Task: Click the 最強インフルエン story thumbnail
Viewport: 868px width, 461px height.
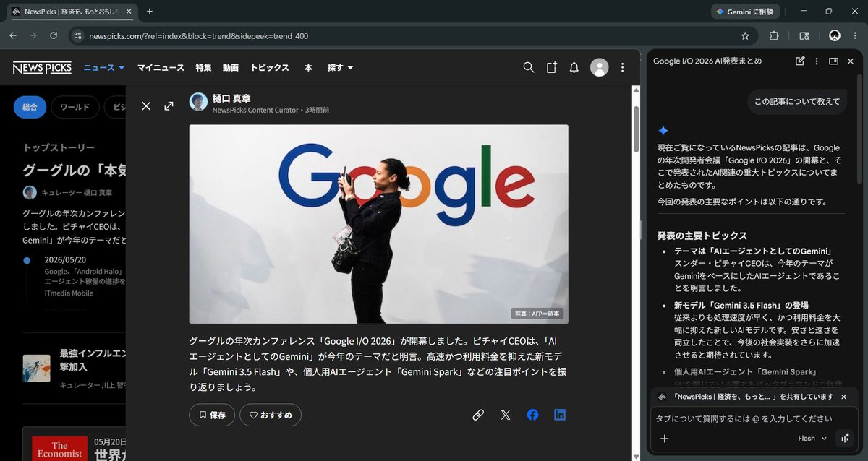Action: (x=36, y=368)
